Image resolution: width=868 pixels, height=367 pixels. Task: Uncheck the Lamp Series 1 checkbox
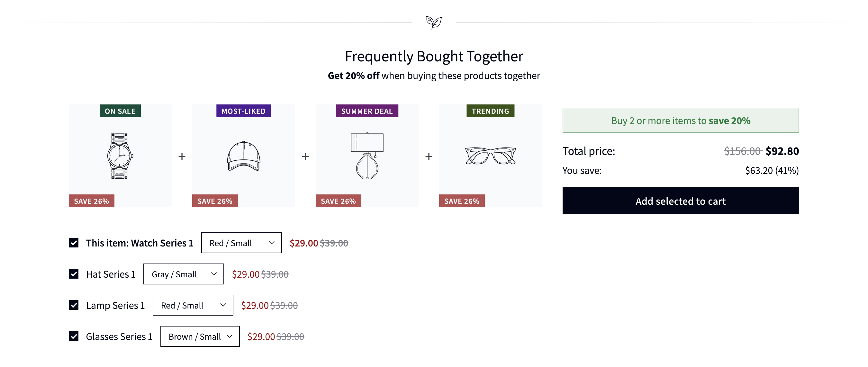(x=73, y=305)
